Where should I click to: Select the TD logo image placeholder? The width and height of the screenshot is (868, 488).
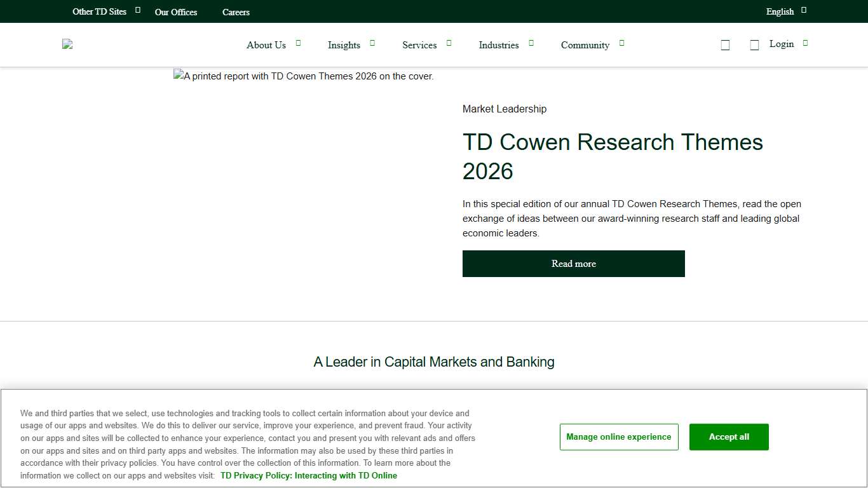coord(67,44)
